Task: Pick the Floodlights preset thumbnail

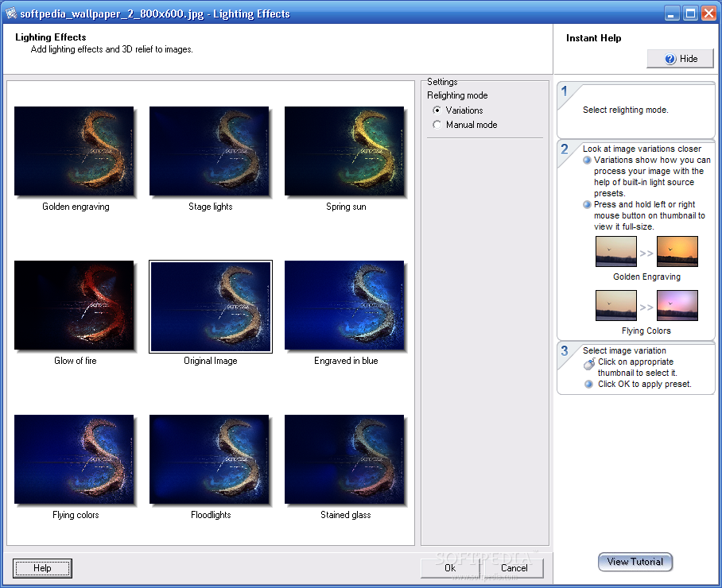Action: 209,459
